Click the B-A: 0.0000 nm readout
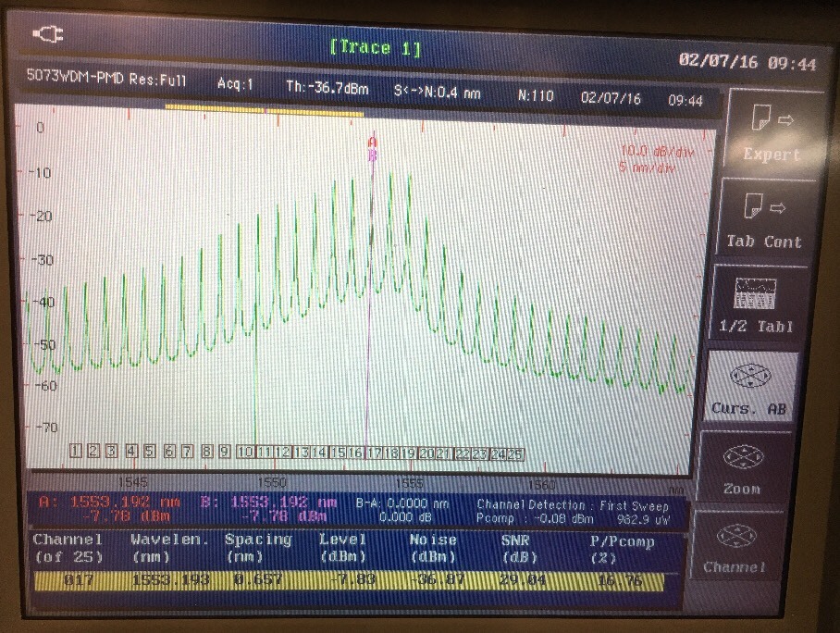This screenshot has height=633, width=840. (x=402, y=503)
